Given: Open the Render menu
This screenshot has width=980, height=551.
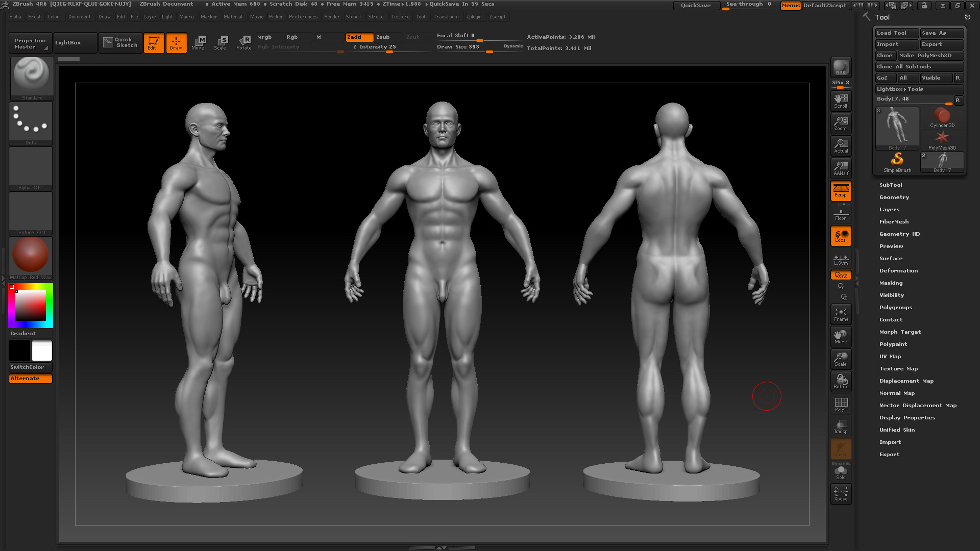Looking at the screenshot, I should point(332,17).
